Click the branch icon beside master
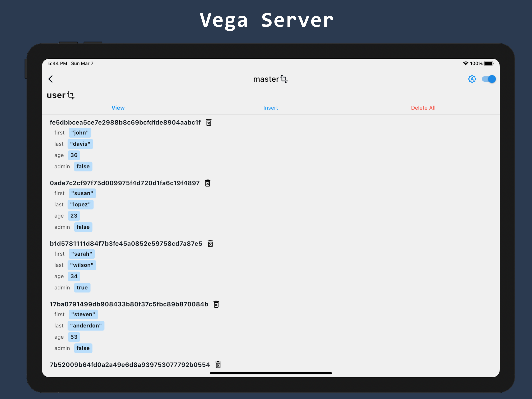 pos(284,79)
